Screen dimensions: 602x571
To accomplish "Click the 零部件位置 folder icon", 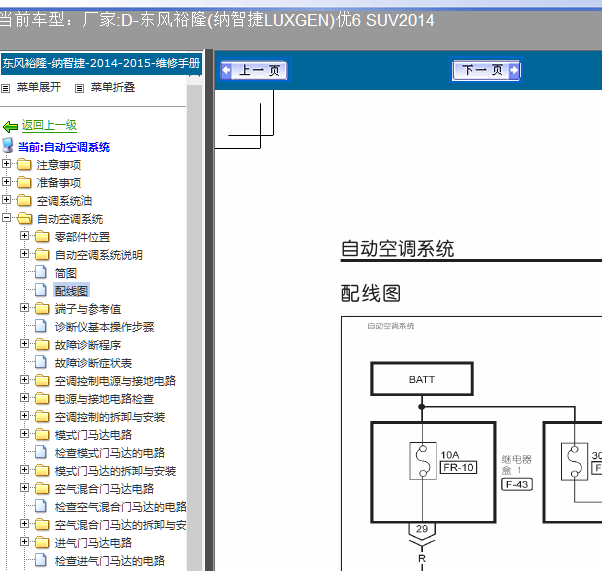I will point(42,236).
